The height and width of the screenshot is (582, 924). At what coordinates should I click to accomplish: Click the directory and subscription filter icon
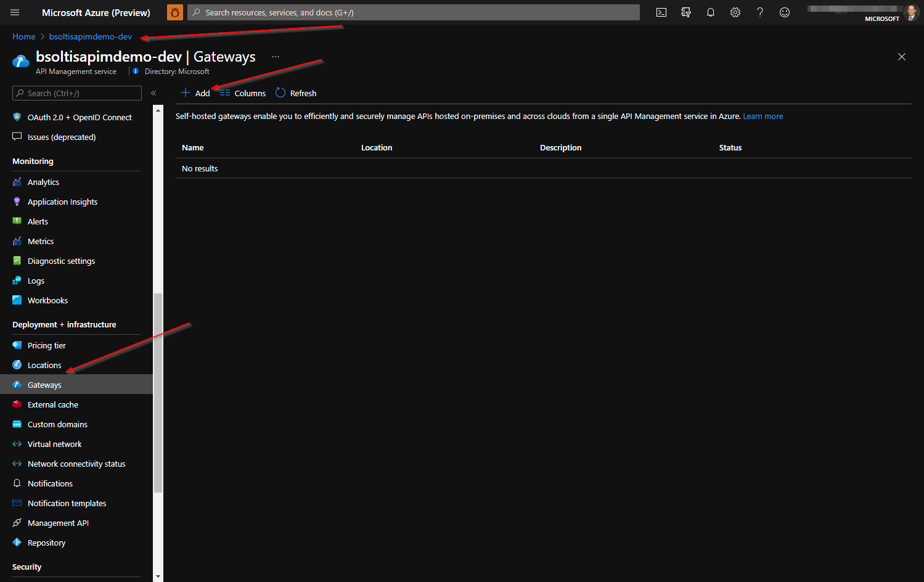[x=686, y=12]
